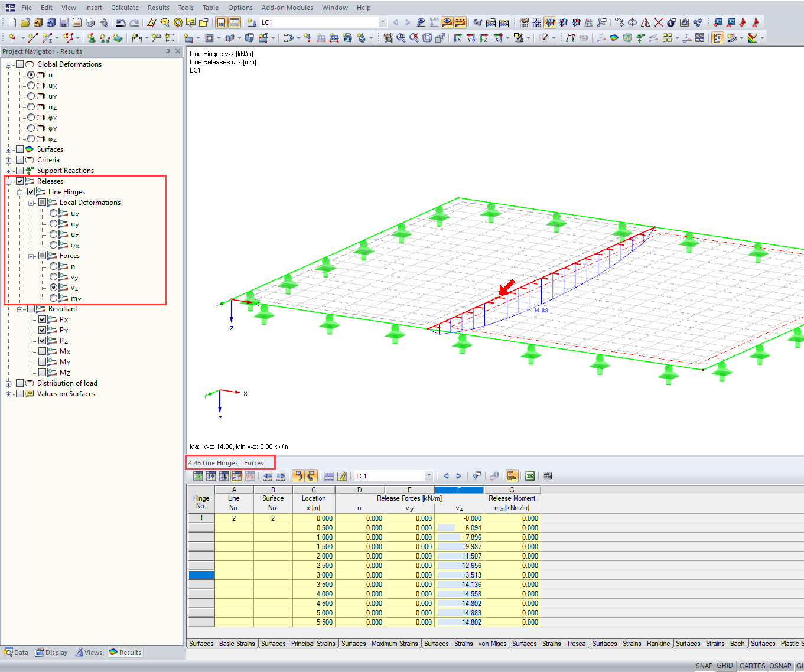Select the mx forces radio button
Image resolution: width=804 pixels, height=672 pixels.
[x=54, y=298]
